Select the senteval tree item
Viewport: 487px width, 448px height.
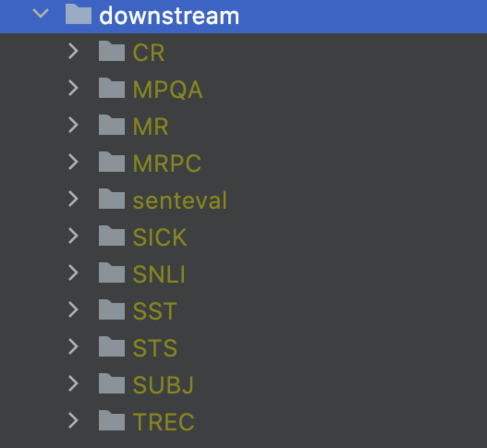click(179, 200)
